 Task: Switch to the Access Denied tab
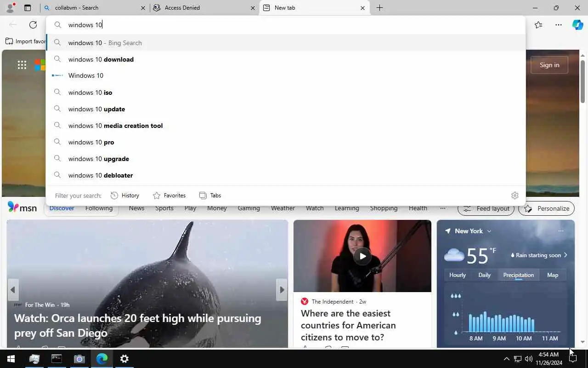click(205, 8)
